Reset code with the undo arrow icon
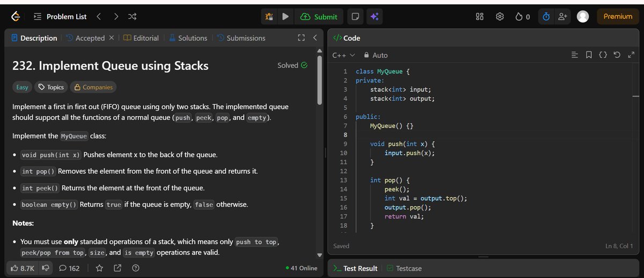Screen dimensions: 644x278 (617, 55)
